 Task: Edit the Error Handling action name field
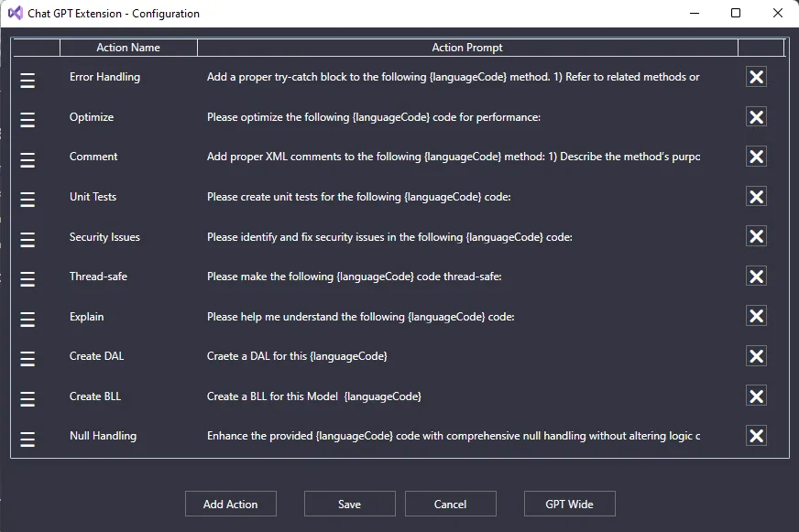128,77
